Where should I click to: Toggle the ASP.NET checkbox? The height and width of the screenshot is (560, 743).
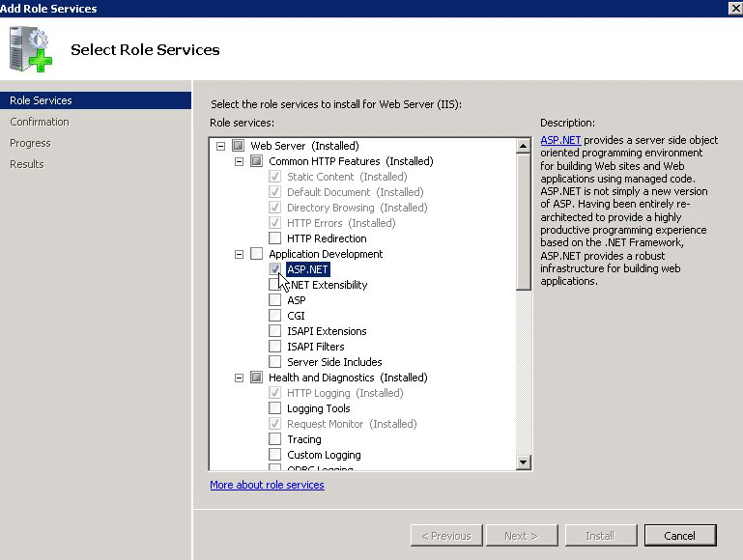[x=274, y=269]
